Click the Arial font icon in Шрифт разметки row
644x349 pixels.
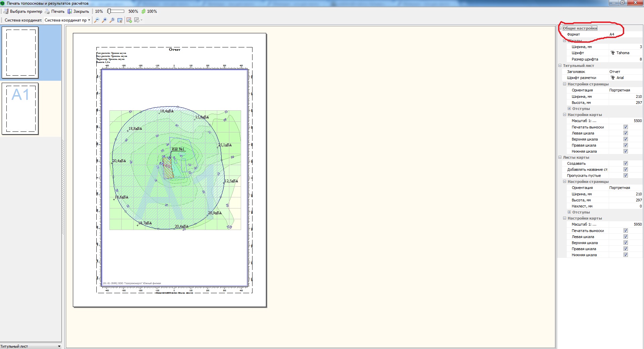612,78
